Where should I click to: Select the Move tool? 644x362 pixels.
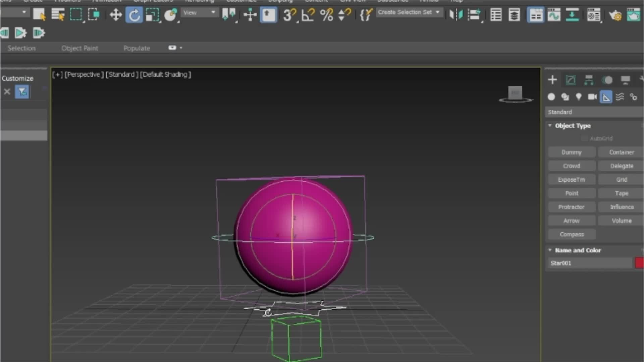[115, 14]
